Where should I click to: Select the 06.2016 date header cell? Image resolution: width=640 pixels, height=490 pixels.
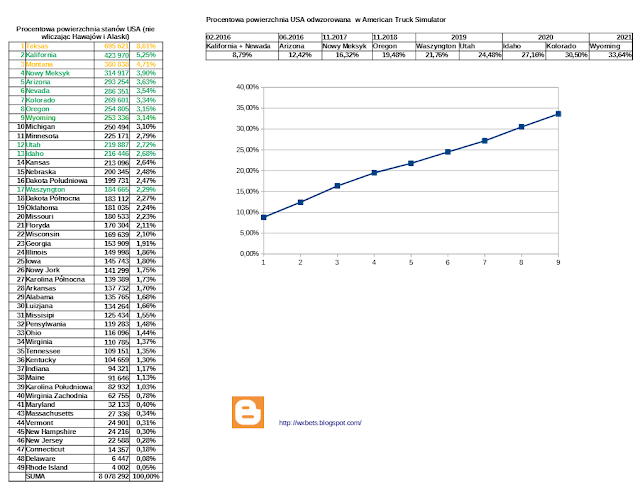[x=300, y=37]
